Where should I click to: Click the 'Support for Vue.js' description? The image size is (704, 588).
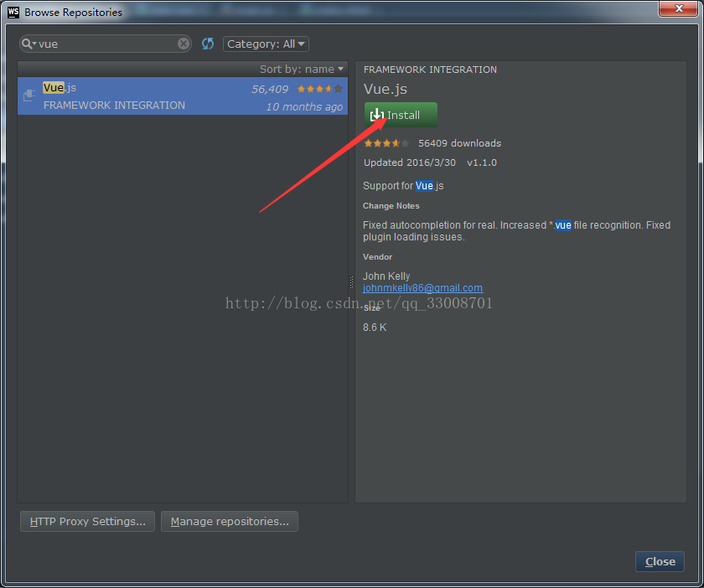coord(403,186)
